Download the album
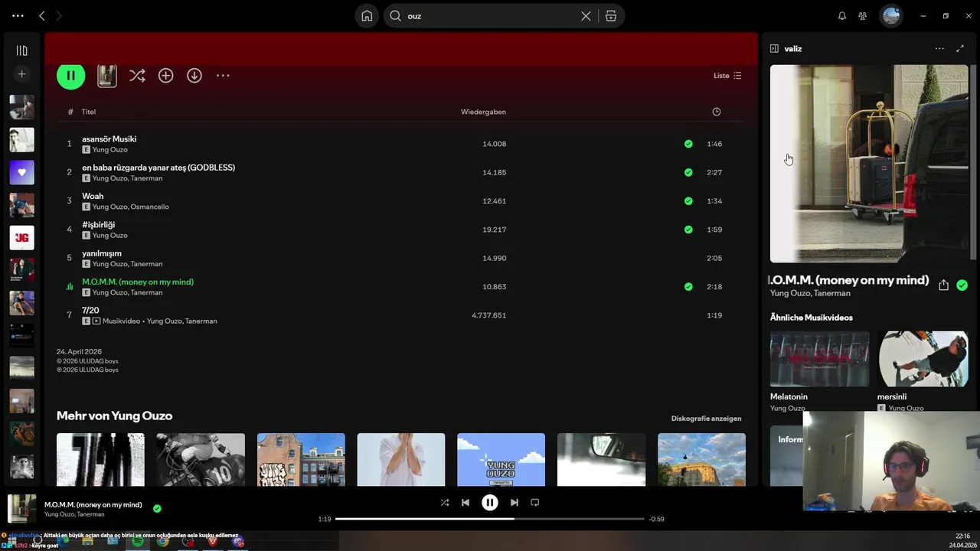Viewport: 980px width, 551px height. click(194, 75)
